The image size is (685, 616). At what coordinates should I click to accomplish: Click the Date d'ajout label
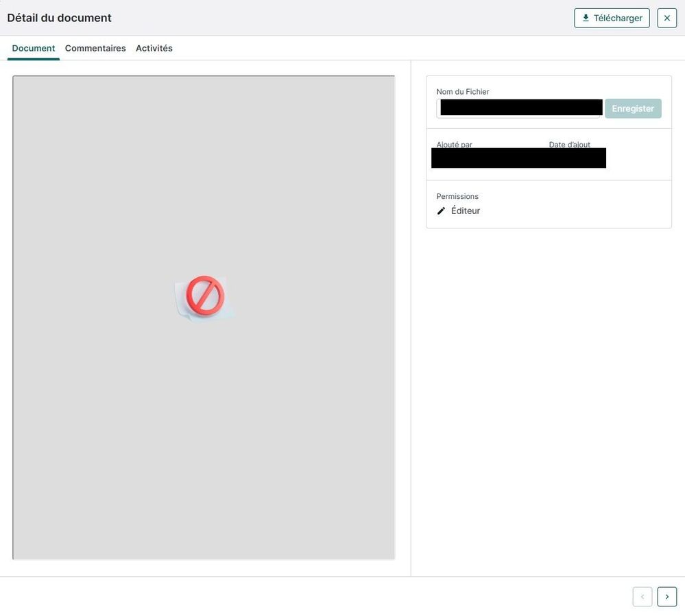click(x=569, y=144)
